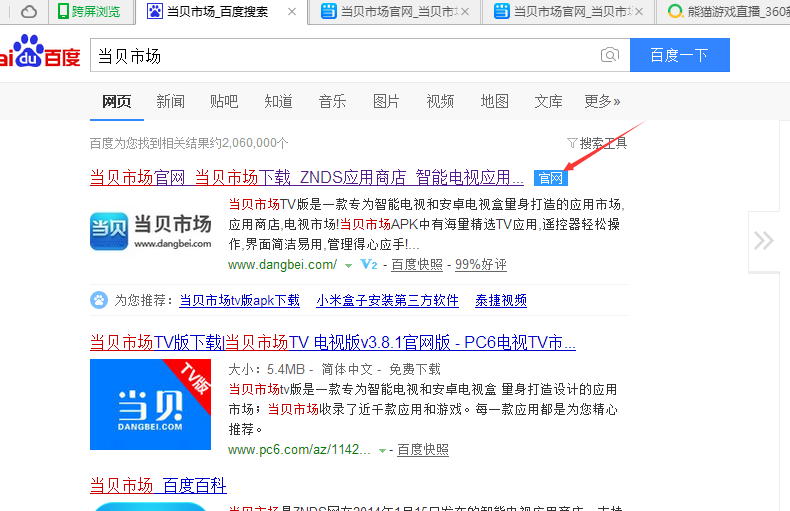Select the 贴吧 category tab
790x511 pixels.
tap(224, 101)
